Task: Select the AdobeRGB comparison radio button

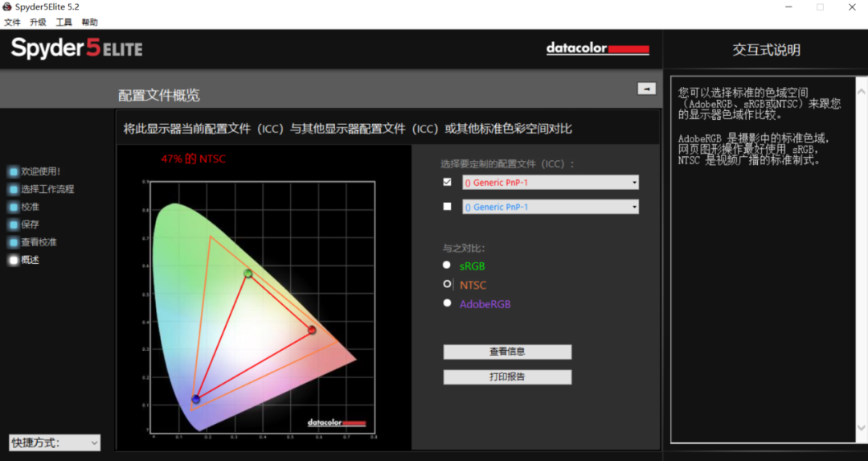Action: [x=447, y=303]
